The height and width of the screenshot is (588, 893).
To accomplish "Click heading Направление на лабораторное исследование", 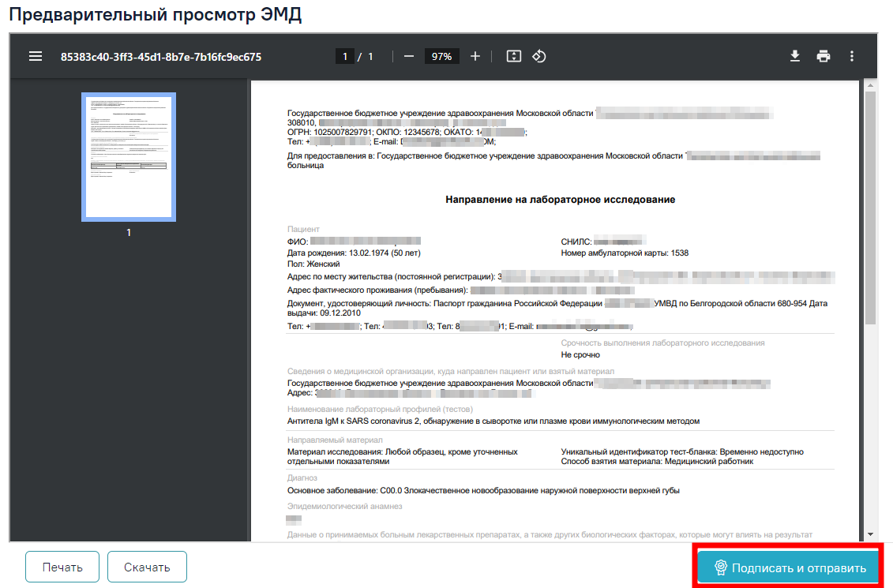I will point(561,200).
